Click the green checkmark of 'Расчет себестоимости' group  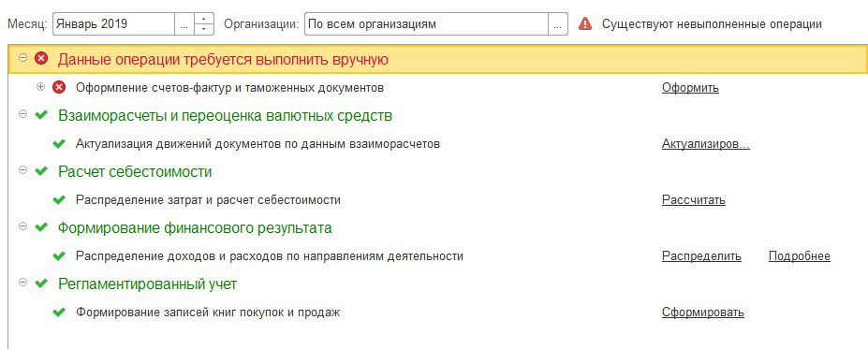[41, 171]
